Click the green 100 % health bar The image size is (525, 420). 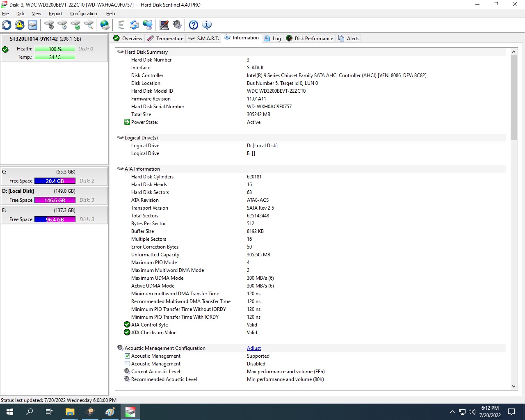tap(55, 49)
